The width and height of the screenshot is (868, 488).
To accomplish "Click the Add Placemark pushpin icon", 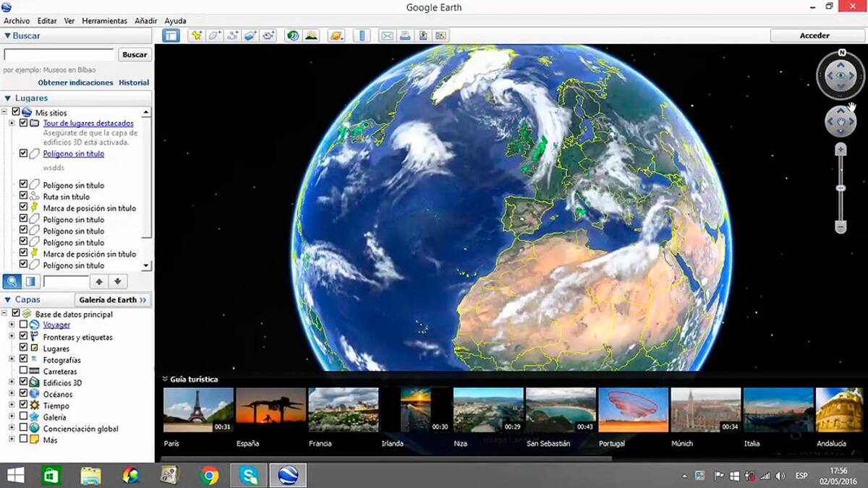I will pyautogui.click(x=196, y=35).
